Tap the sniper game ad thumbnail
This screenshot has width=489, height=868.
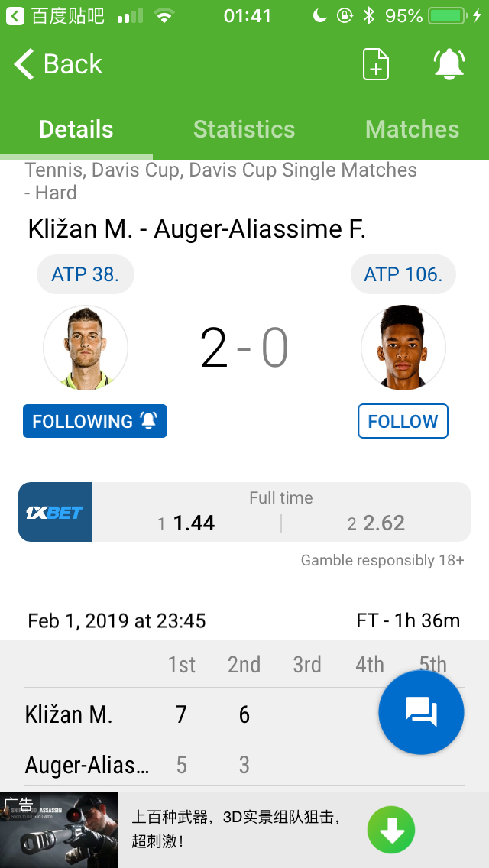59,830
